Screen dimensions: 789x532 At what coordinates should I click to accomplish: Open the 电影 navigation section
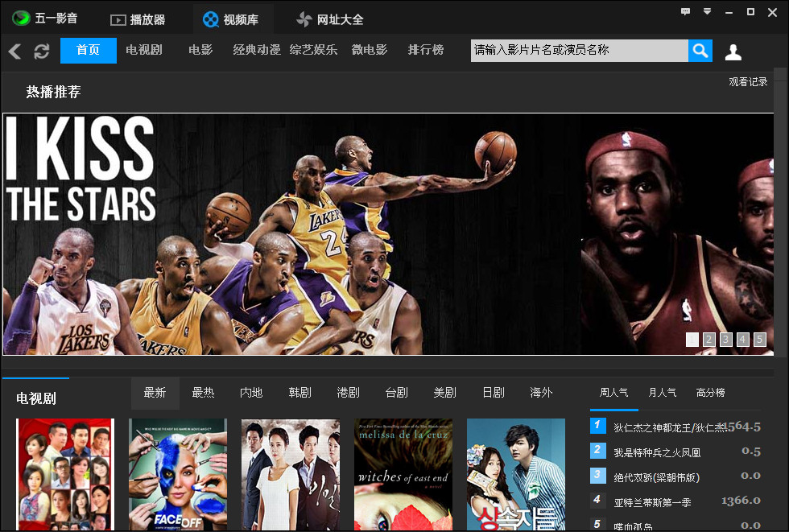(x=200, y=50)
